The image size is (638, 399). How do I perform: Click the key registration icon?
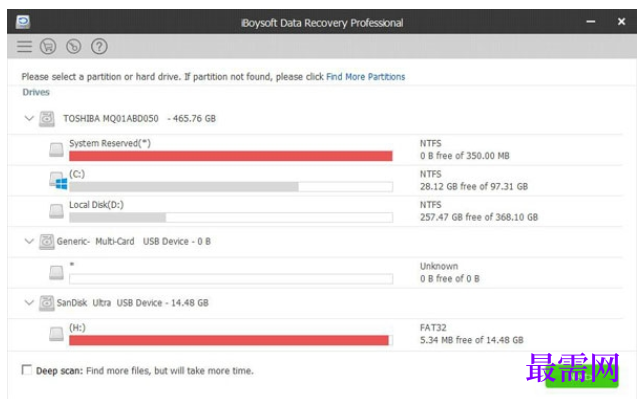click(x=74, y=46)
